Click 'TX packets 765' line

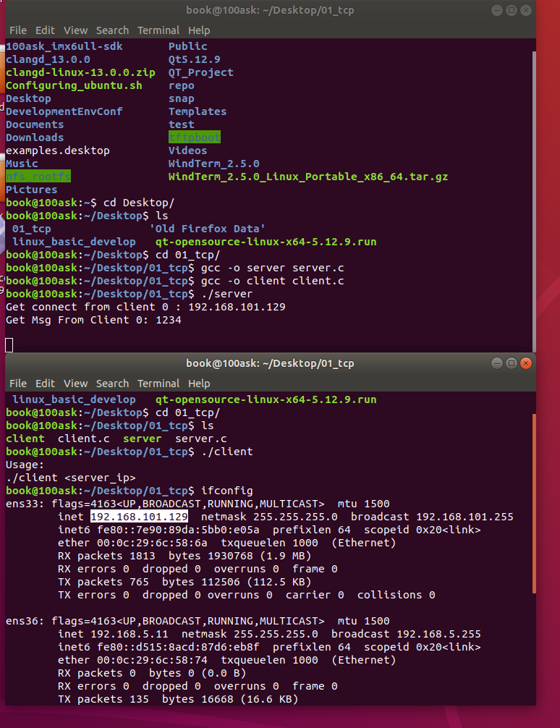(x=184, y=582)
